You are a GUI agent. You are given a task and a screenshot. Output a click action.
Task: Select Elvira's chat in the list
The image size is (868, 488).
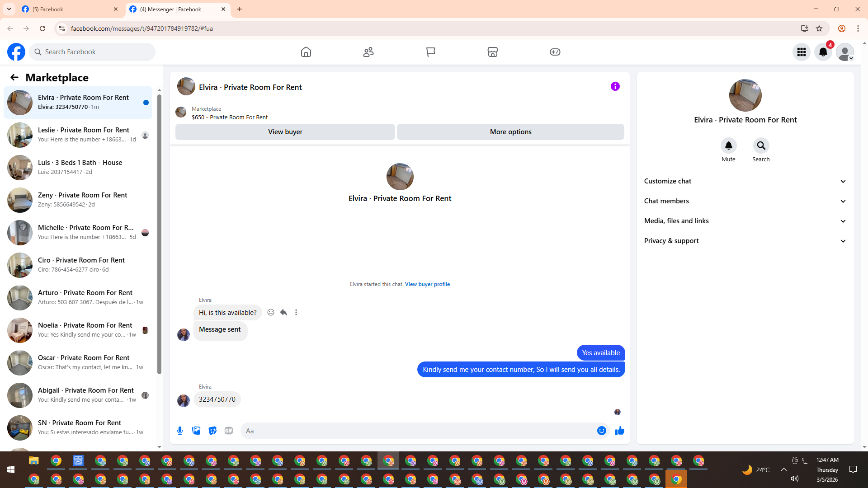[x=78, y=103]
